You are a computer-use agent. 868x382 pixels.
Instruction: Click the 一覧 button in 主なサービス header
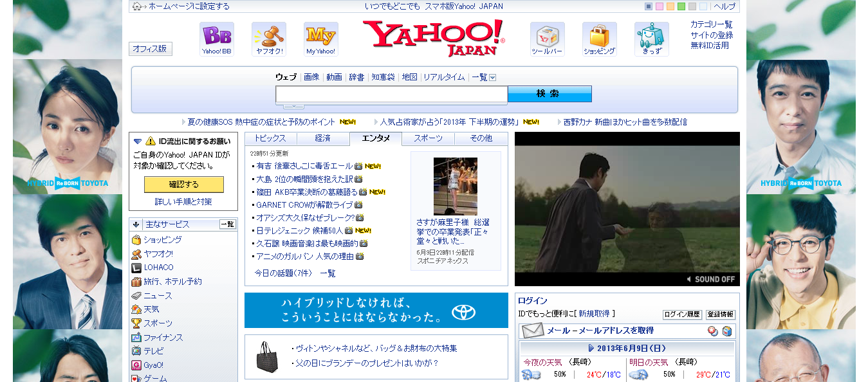tap(228, 224)
